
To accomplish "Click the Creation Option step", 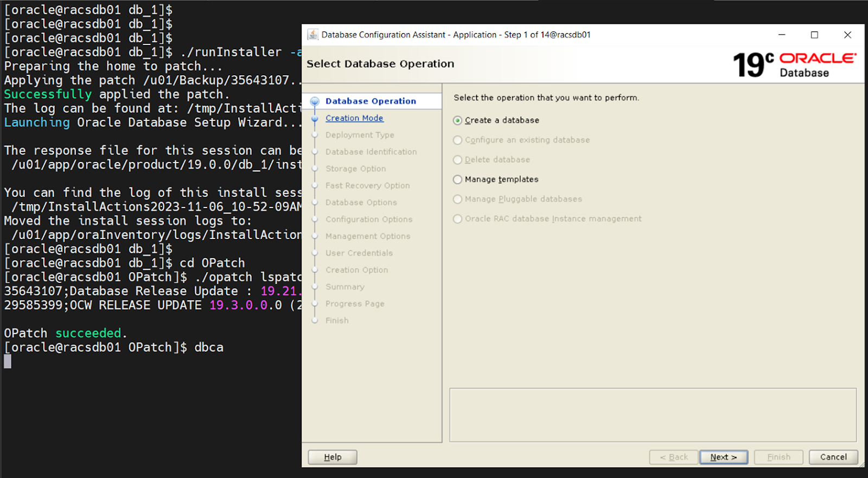I will 357,270.
